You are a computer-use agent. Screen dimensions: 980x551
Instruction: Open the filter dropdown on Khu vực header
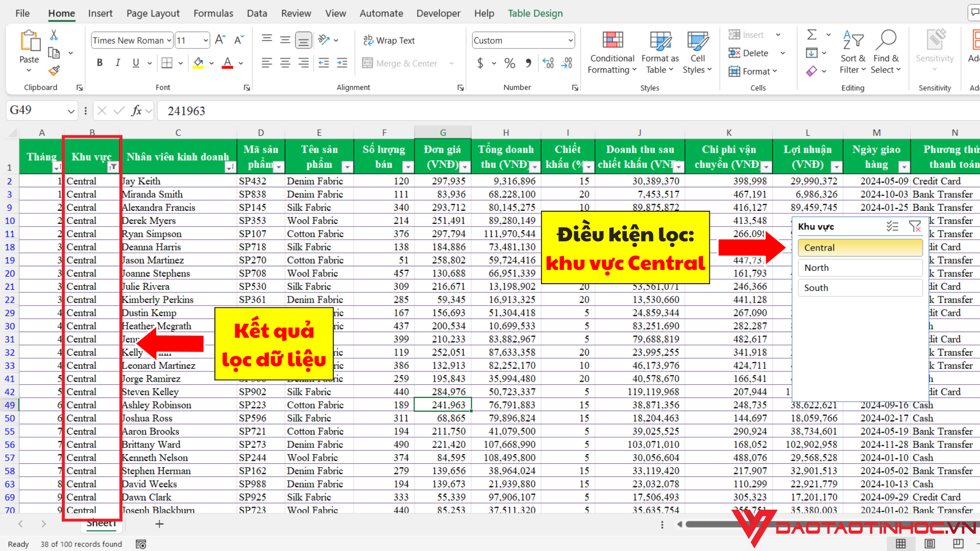click(113, 166)
